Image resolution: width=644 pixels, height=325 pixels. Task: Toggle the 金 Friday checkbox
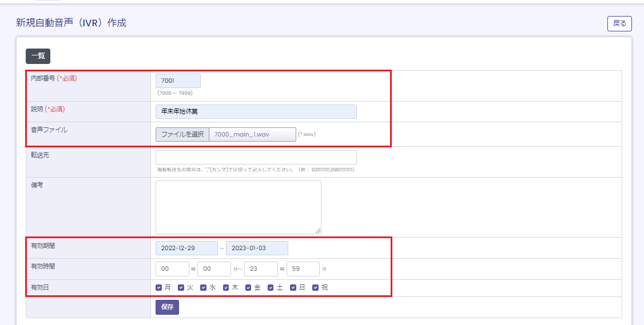[x=248, y=288]
